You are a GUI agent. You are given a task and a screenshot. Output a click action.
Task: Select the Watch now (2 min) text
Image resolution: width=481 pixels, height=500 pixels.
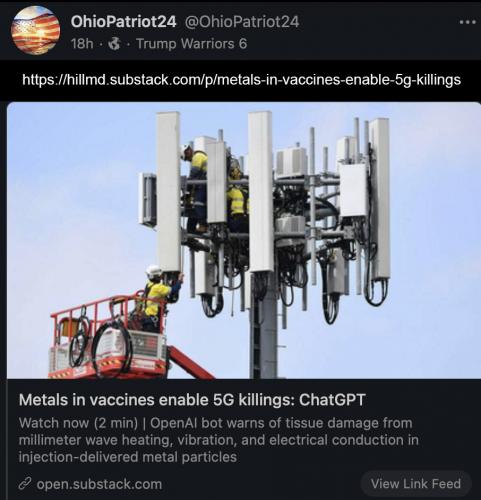[78, 423]
